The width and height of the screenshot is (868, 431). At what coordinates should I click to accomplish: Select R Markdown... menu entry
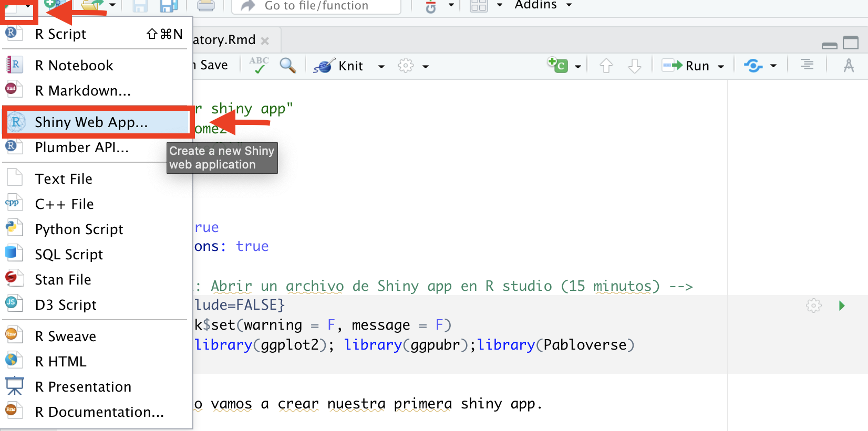[96, 91]
